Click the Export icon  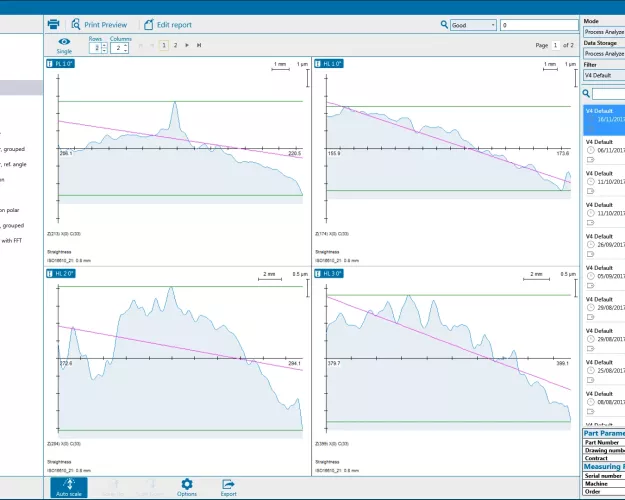[x=229, y=487]
